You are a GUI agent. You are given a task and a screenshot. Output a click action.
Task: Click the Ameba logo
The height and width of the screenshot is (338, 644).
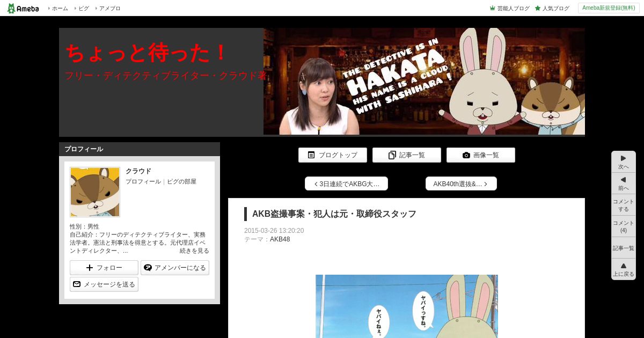tap(23, 8)
